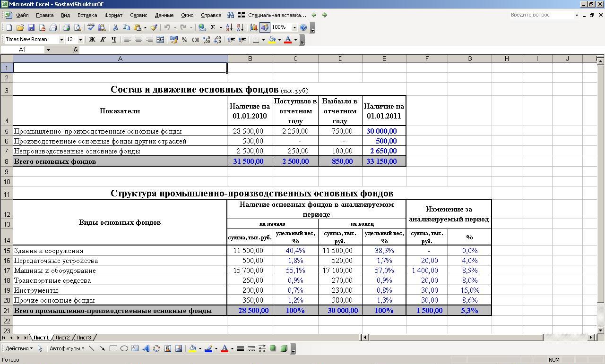Image resolution: width=605 pixels, height=364 pixels.
Task: Merge and center cells icon
Action: click(x=160, y=40)
